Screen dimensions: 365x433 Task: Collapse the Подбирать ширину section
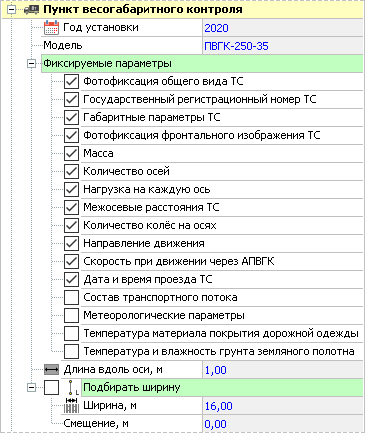click(31, 388)
